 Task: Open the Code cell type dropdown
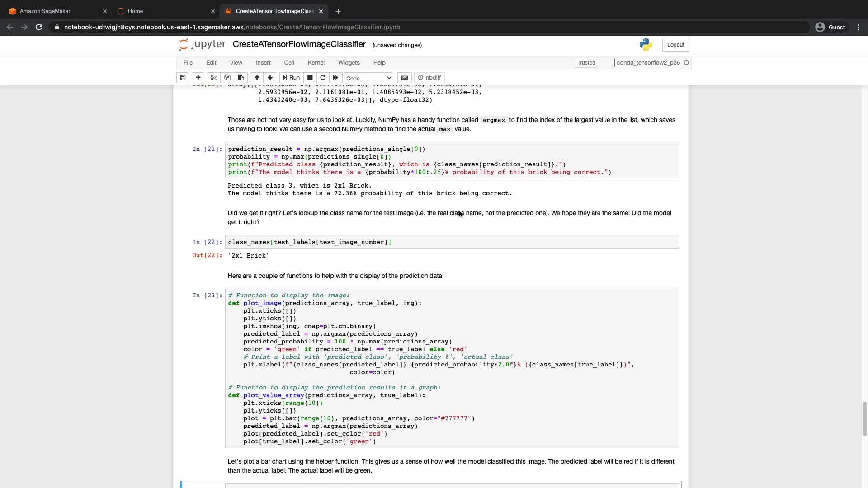click(x=368, y=78)
